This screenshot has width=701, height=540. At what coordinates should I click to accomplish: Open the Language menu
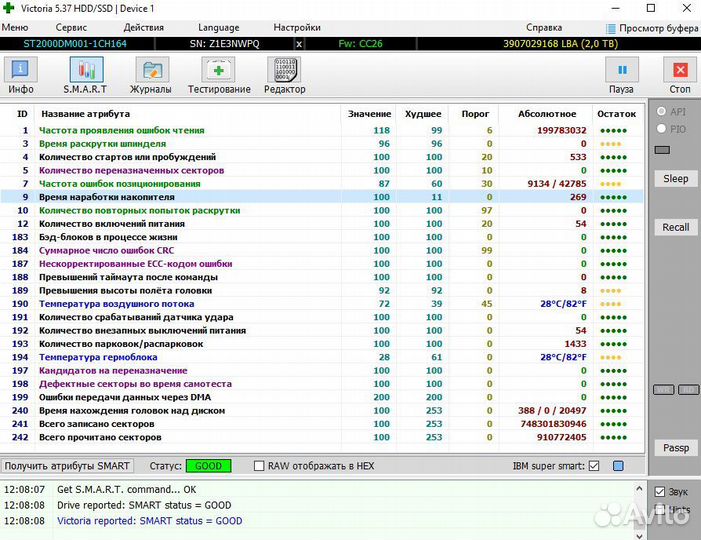point(218,28)
